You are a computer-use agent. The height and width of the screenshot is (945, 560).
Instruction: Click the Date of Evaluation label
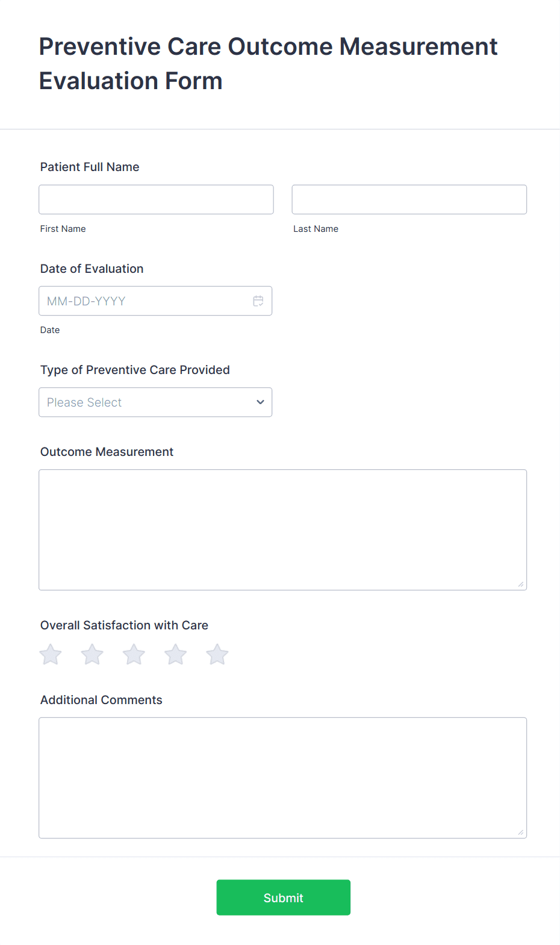[x=92, y=269]
